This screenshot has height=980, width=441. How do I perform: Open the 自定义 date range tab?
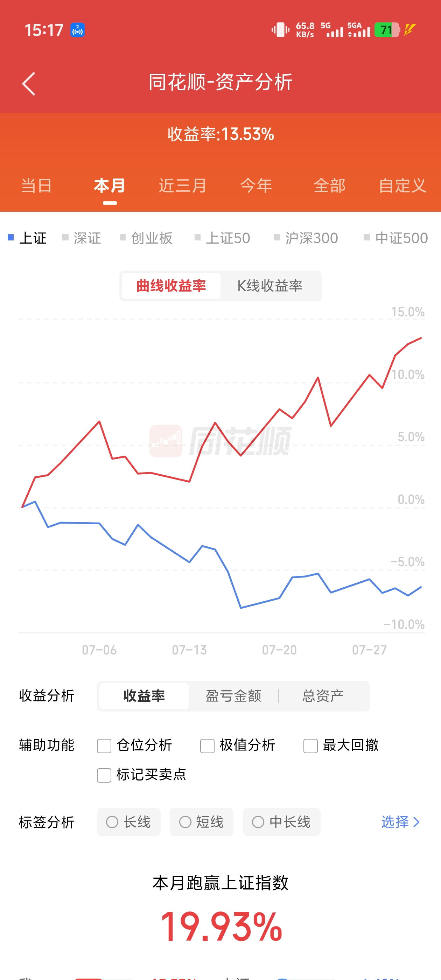[402, 185]
